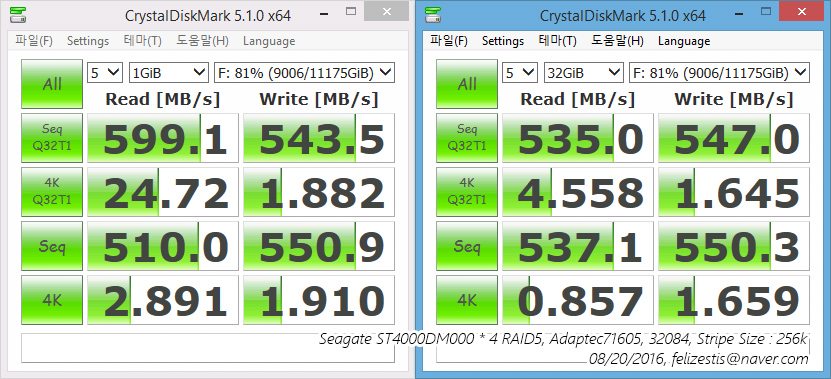
Task: Open Language menu in the left window
Action: pos(269,41)
